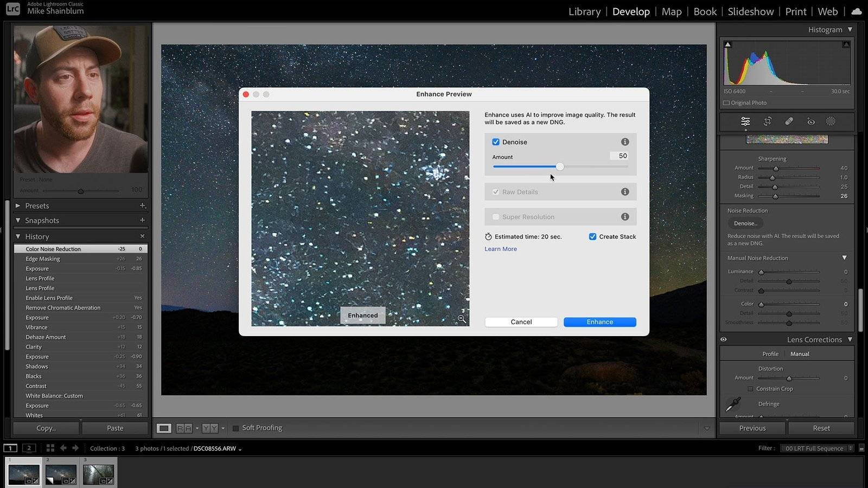Select the third filmstrip thumbnail
Screen dimensions: 868x488
click(98, 473)
